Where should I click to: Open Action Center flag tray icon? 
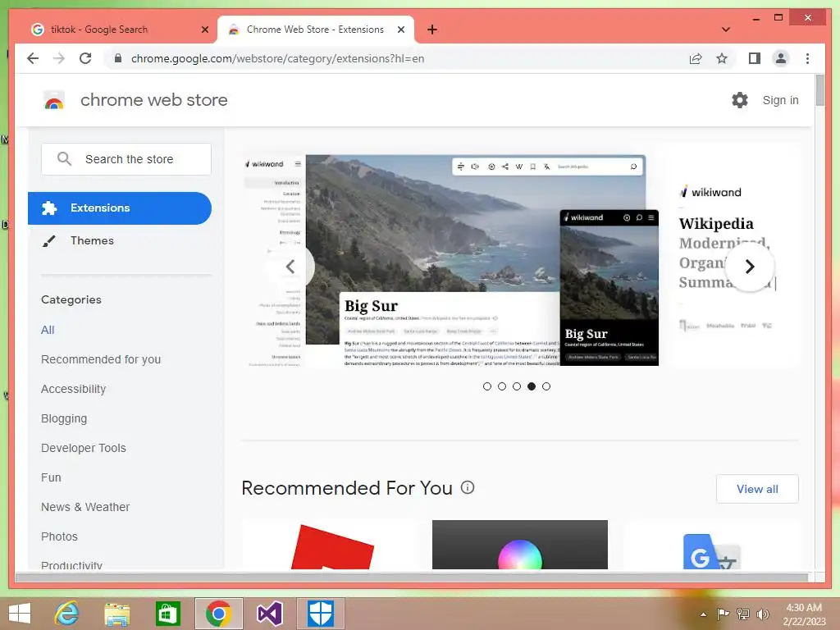pos(724,614)
